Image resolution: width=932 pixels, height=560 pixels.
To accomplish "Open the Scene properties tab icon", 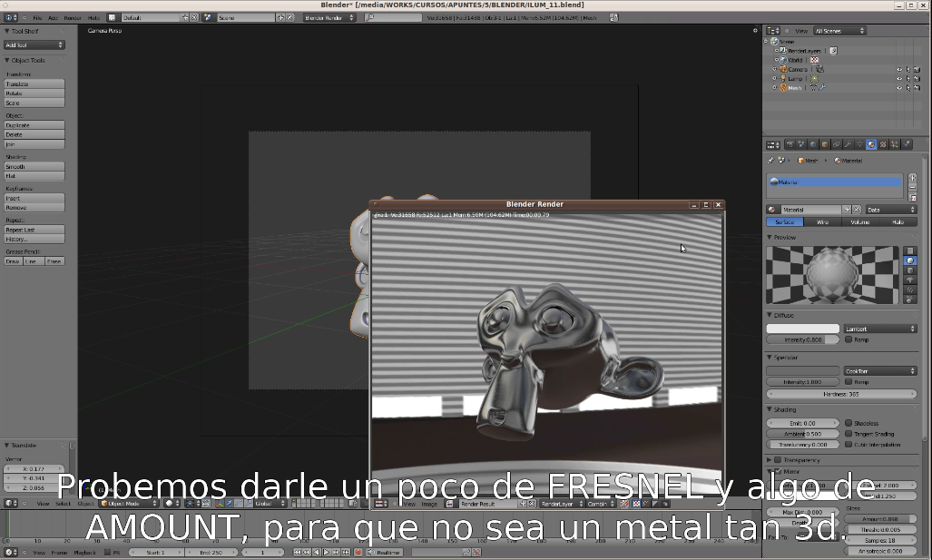I will [801, 144].
